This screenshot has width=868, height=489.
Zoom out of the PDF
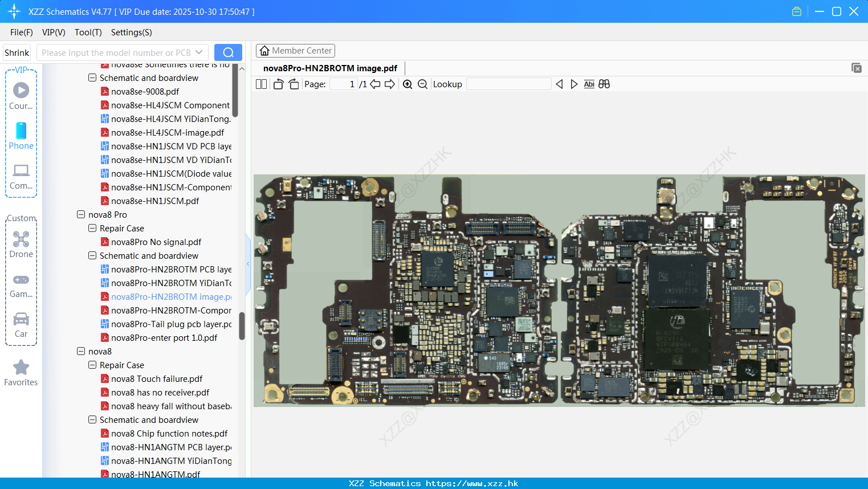(x=422, y=84)
